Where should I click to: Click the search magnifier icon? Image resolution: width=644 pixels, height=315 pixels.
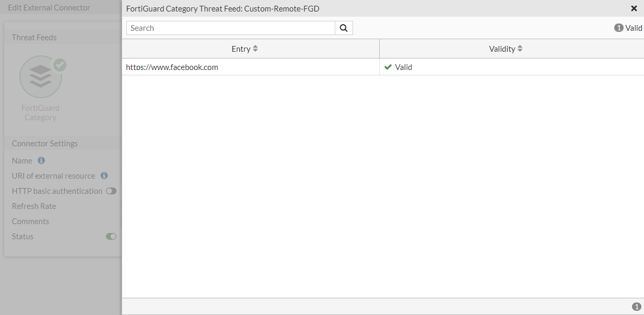pos(344,28)
